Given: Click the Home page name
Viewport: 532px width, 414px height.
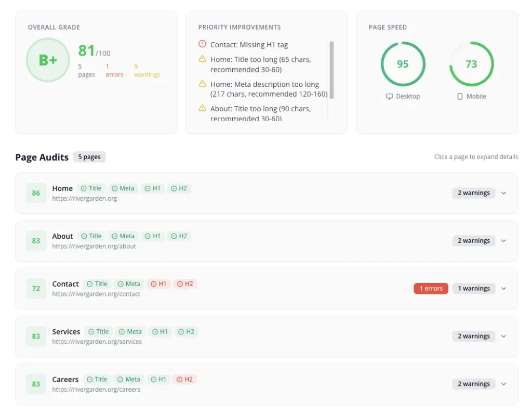Looking at the screenshot, I should (62, 188).
